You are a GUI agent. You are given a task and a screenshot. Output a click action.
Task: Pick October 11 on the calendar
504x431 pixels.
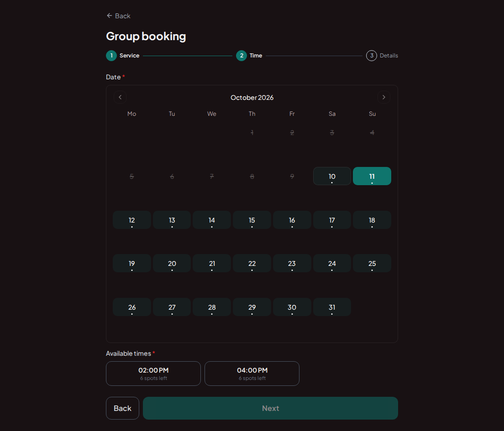pos(372,176)
